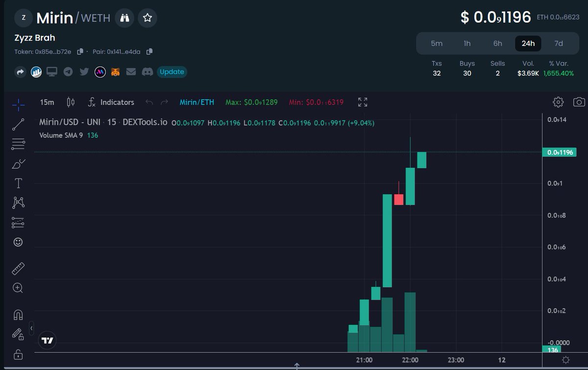Select the 1h stats timeframe
588x370 pixels.
coord(467,44)
